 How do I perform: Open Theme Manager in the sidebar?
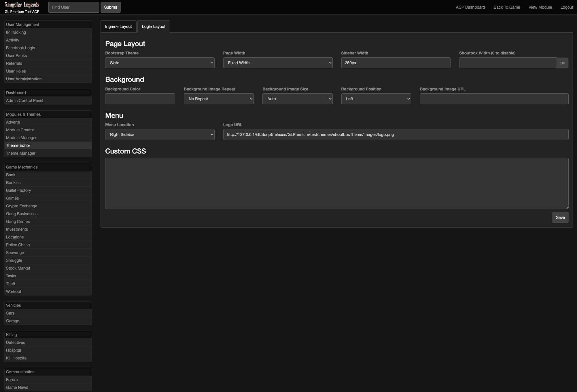21,153
